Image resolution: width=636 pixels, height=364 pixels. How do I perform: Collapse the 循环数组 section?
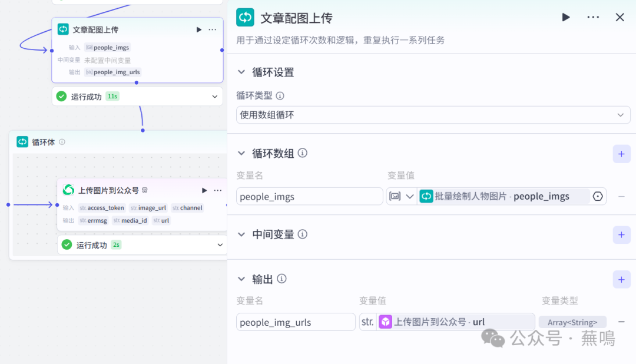tap(241, 153)
